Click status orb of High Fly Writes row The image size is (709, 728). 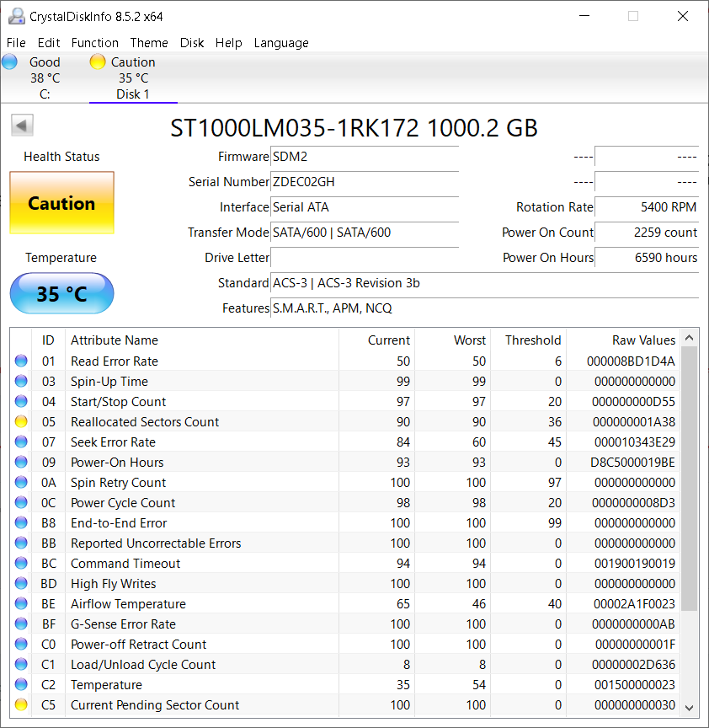pyautogui.click(x=21, y=583)
